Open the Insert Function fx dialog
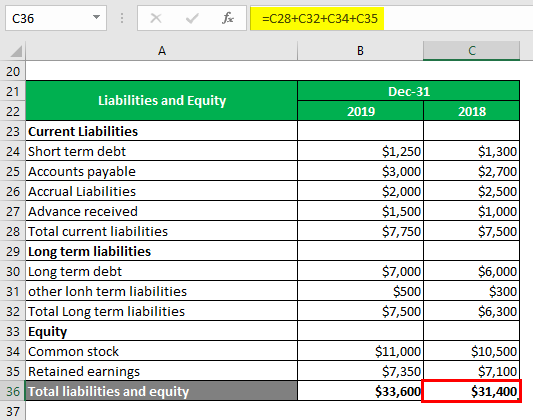 228,18
